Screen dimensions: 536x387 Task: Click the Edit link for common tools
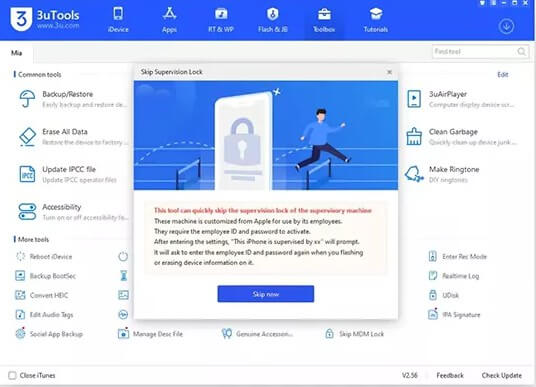[502, 75]
